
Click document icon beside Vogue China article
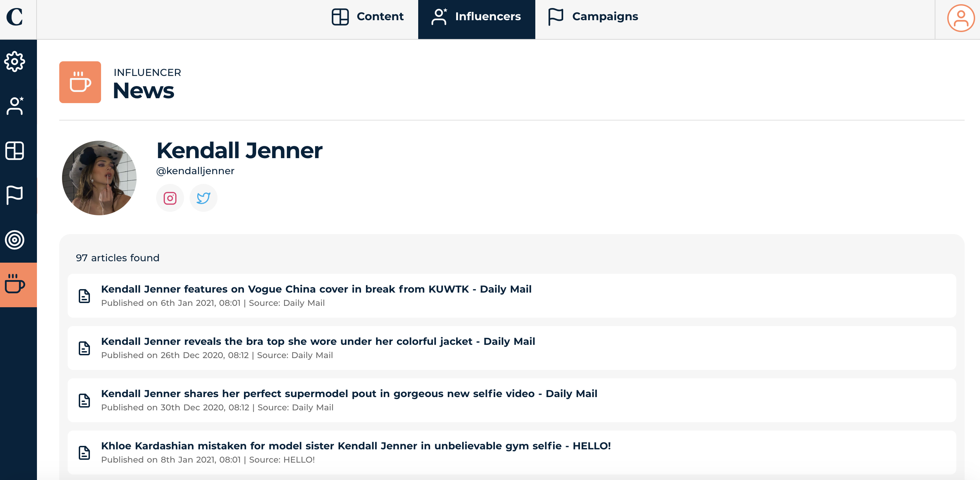[84, 296]
